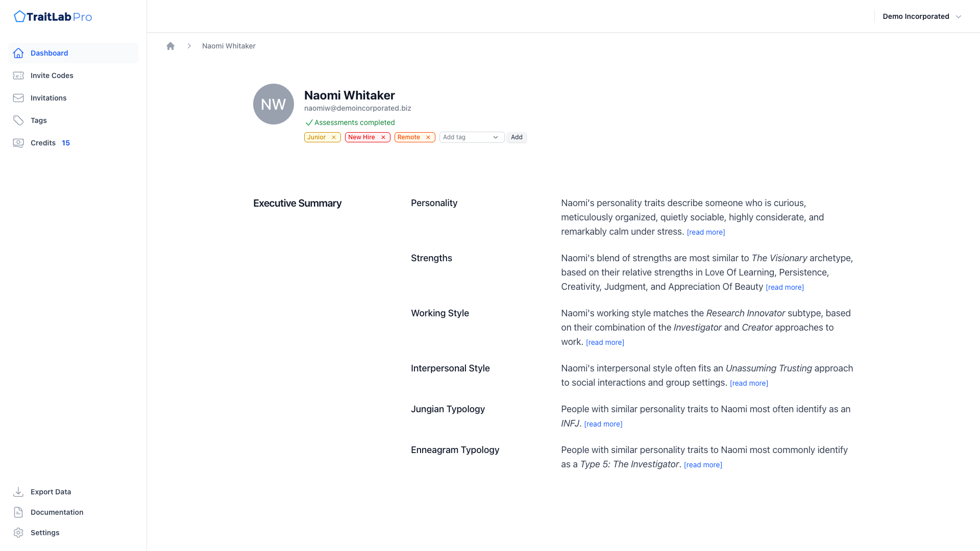Select Dashboard in the sidebar
This screenshot has width=980, height=551.
click(49, 53)
